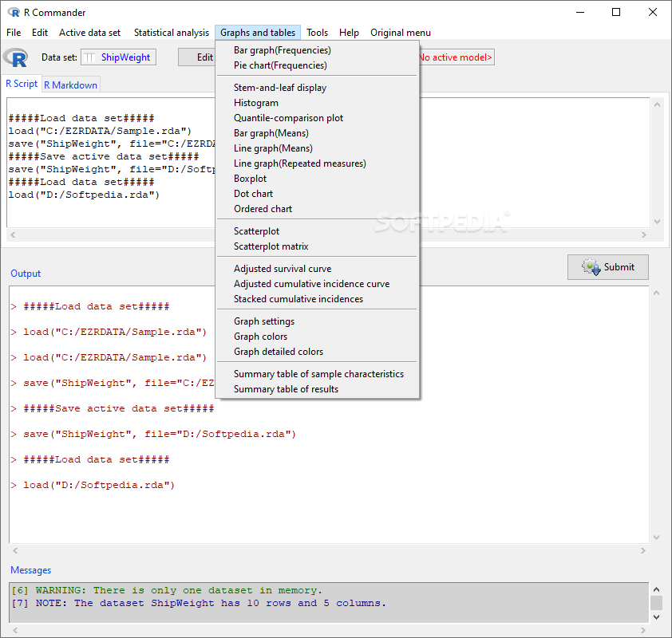
Task: Open the Help menu
Action: (349, 33)
